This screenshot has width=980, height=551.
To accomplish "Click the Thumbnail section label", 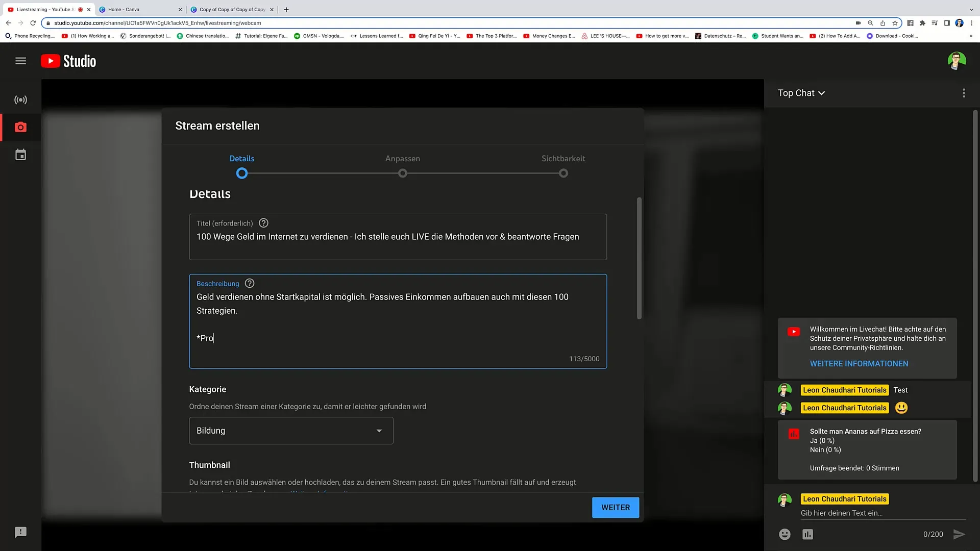I will pyautogui.click(x=209, y=465).
